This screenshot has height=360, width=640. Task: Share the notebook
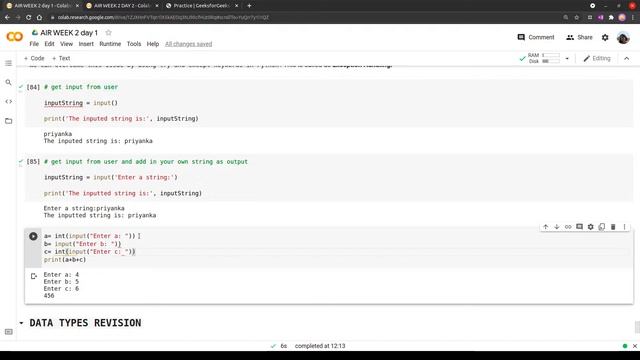(x=579, y=37)
